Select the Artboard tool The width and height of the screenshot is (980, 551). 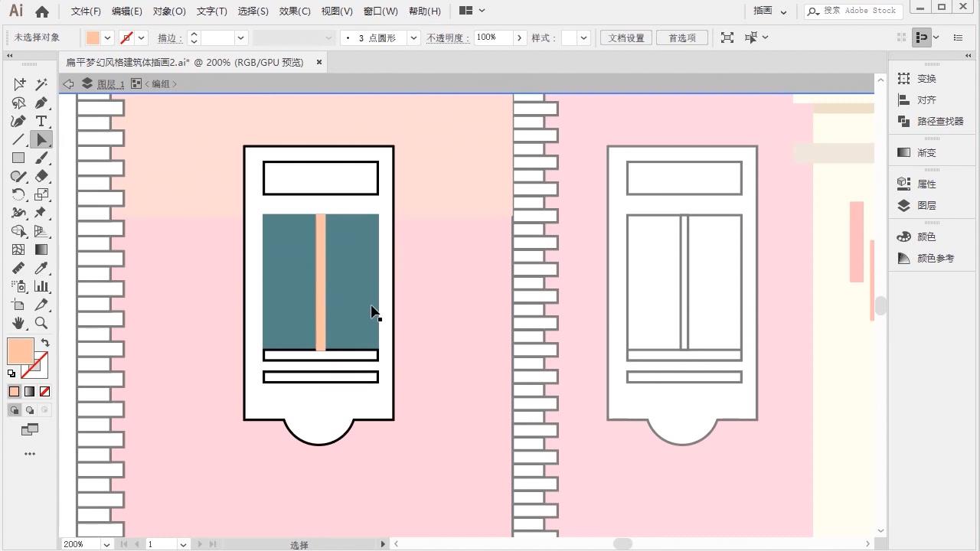18,305
